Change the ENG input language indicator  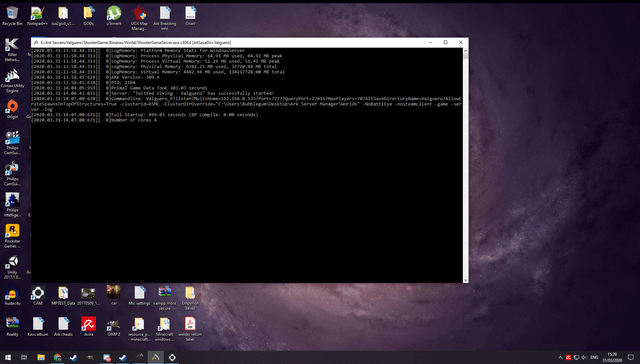(x=594, y=357)
